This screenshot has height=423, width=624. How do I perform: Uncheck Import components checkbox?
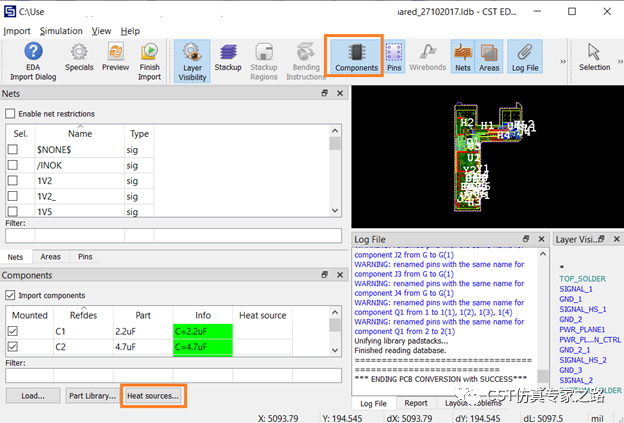point(10,295)
